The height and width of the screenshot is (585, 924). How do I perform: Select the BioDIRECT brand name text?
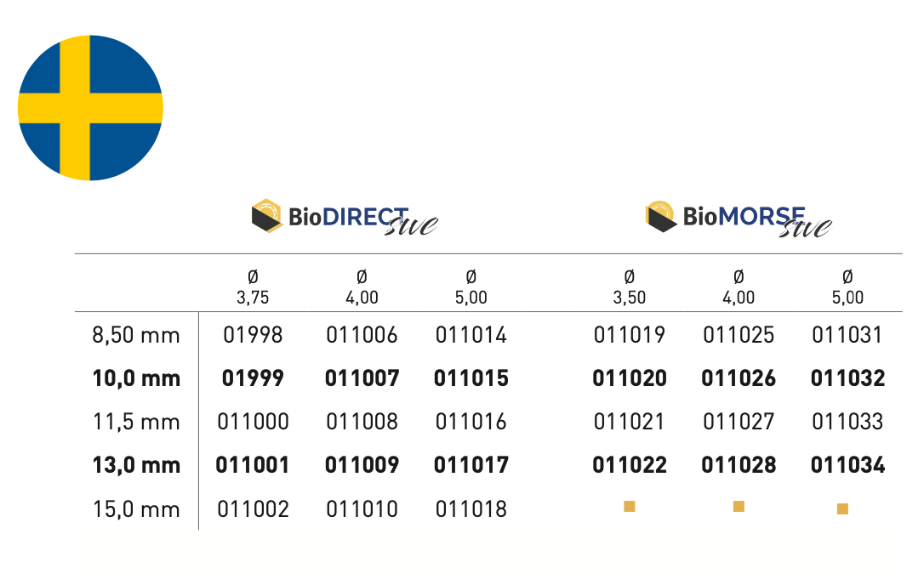[348, 217]
